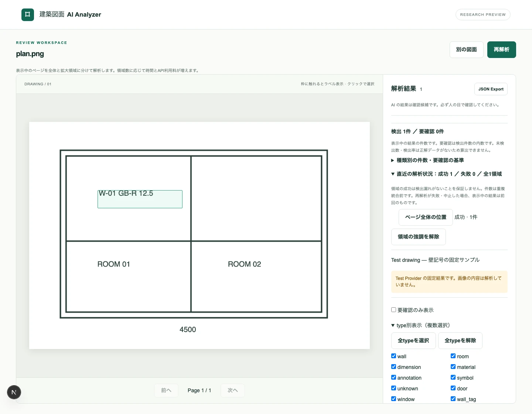Viewport: 532px width, 414px height.
Task: Uncheck the unknown type checkbox
Action: click(393, 388)
